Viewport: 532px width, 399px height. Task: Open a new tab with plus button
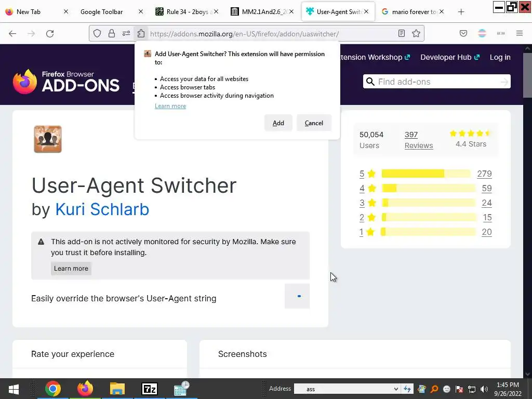461,12
